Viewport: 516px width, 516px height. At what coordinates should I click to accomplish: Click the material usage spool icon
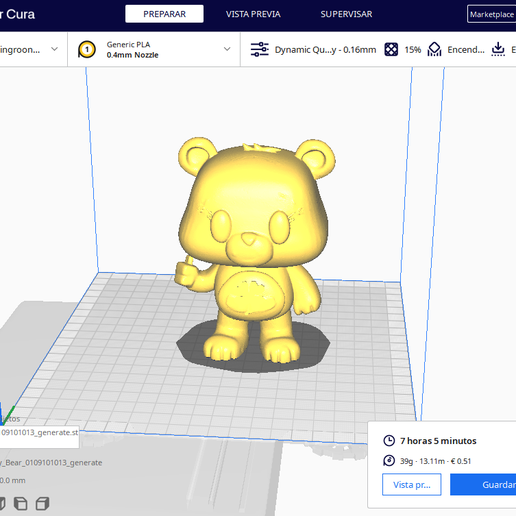click(389, 461)
